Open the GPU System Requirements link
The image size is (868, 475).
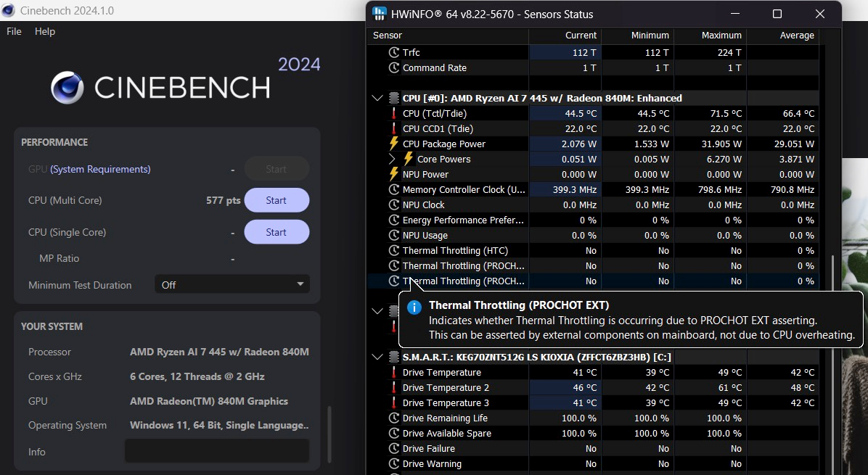[100, 169]
